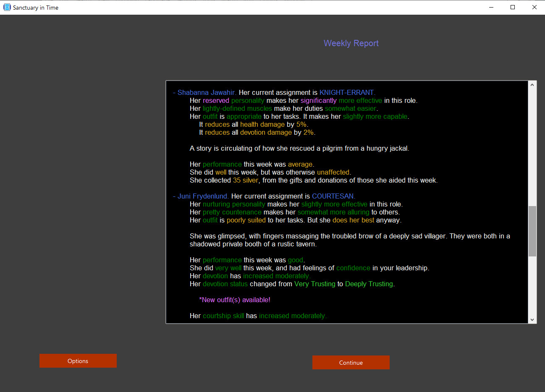
Task: Click the Sanctuary in Time app icon
Action: pyautogui.click(x=7, y=7)
